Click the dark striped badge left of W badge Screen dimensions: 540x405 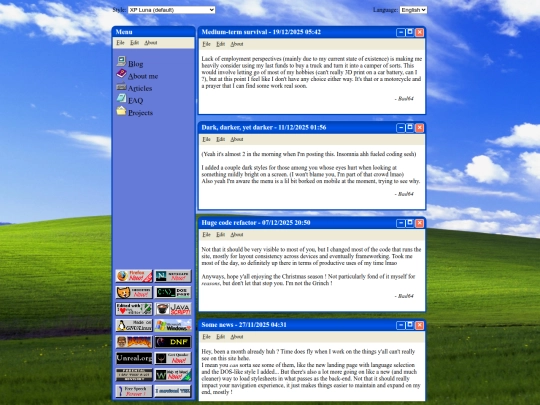[134, 375]
